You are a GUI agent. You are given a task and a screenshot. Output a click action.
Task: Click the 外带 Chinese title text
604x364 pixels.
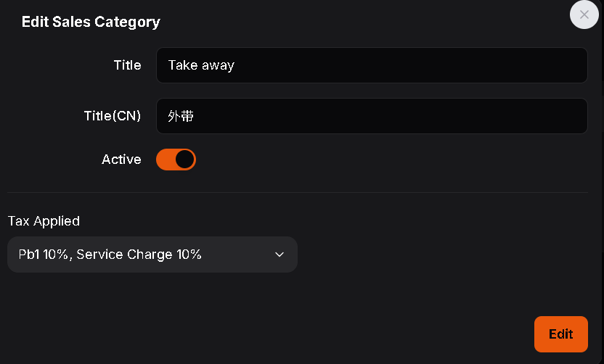(181, 116)
